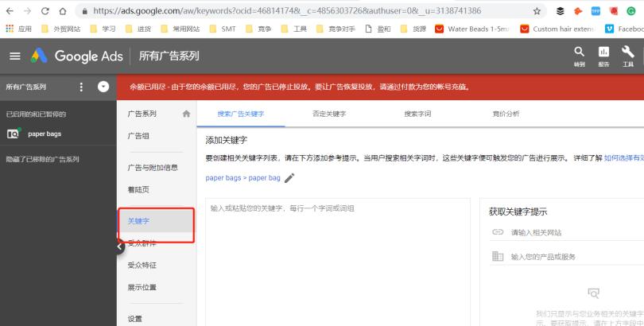Screen dimensions: 644x326
Task: Go back with the browser back arrow
Action: [10, 11]
